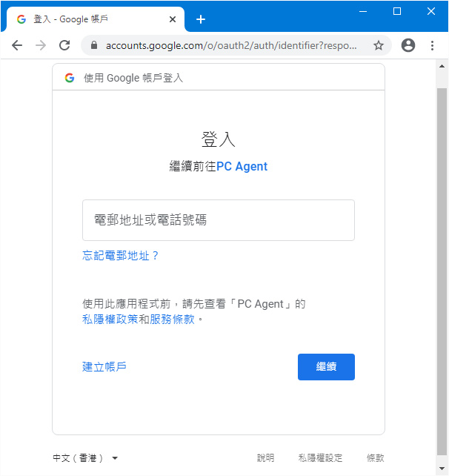Open Chrome's three-dot menu
The width and height of the screenshot is (449, 476).
(x=432, y=45)
